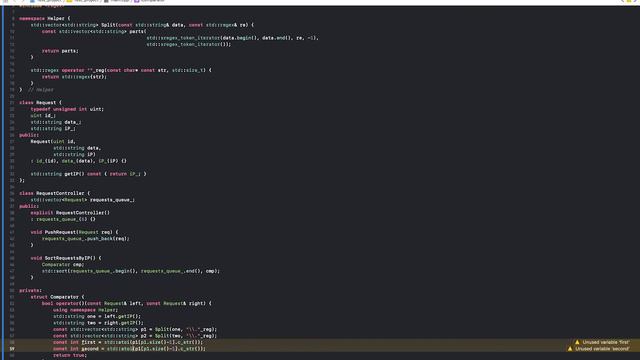Click the getIP() const method line
640x360 pixels.
pyautogui.click(x=88, y=174)
